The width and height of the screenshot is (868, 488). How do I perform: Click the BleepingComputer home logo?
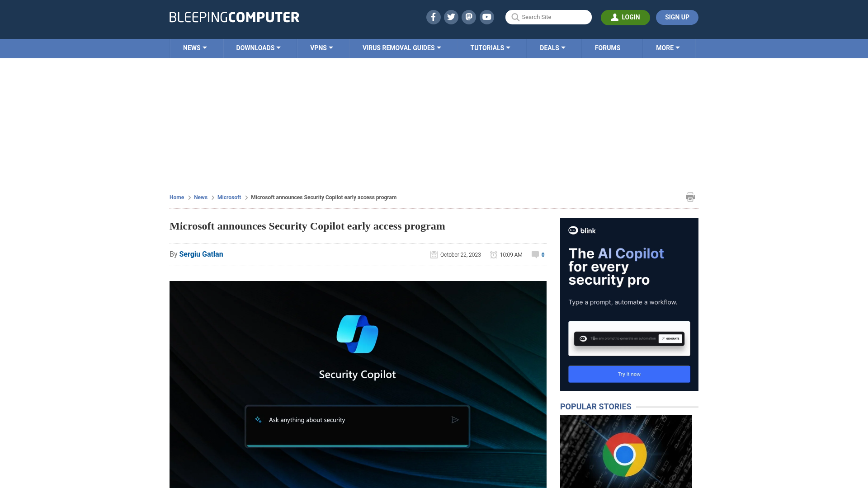(234, 17)
